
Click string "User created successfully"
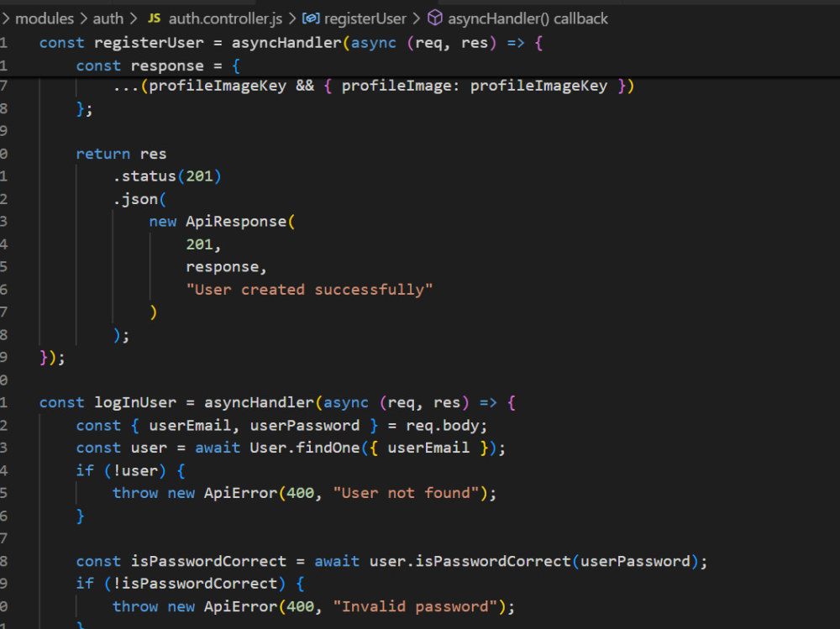point(309,290)
